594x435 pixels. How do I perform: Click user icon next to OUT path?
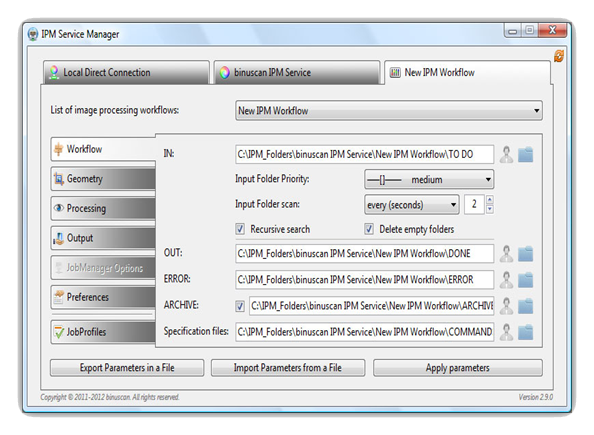506,254
